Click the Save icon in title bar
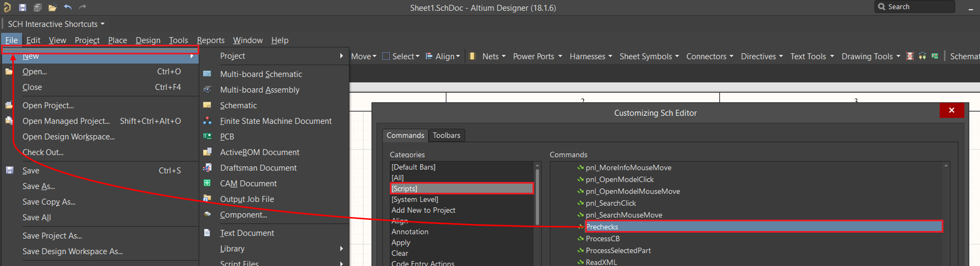This screenshot has height=266, width=980. click(x=23, y=7)
